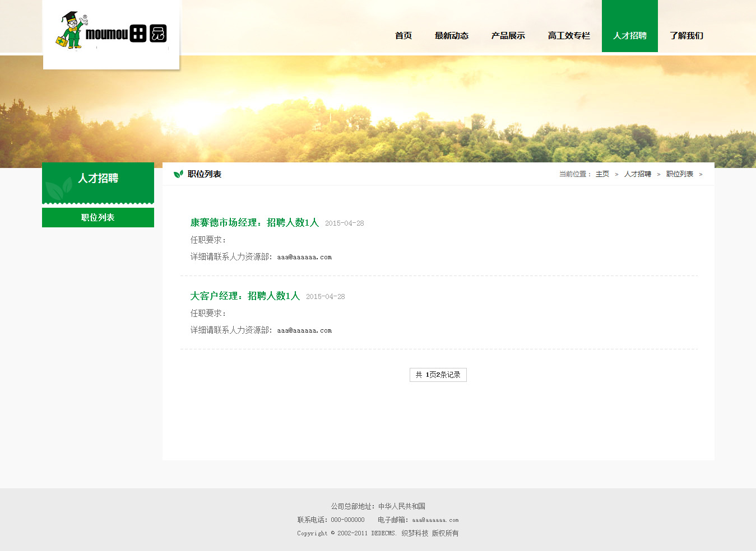Click the green leaf icon beside 职位列表
The height and width of the screenshot is (551, 756).
178,174
